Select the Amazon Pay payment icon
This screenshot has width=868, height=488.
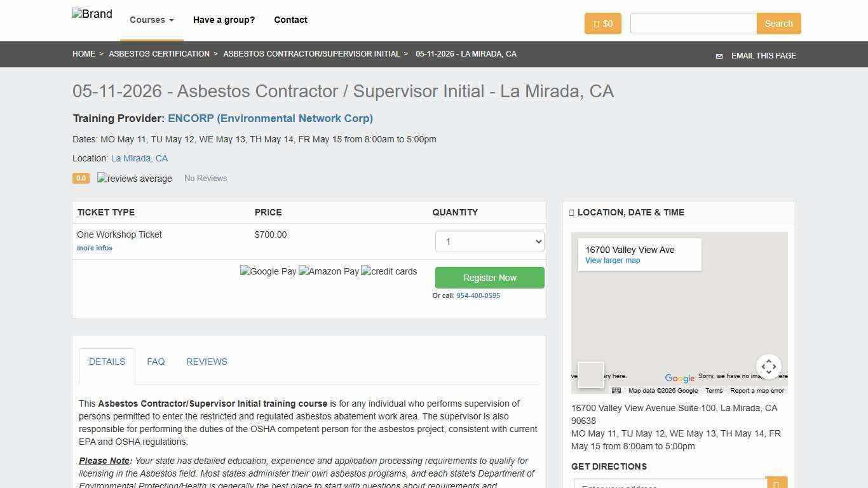[x=329, y=271]
